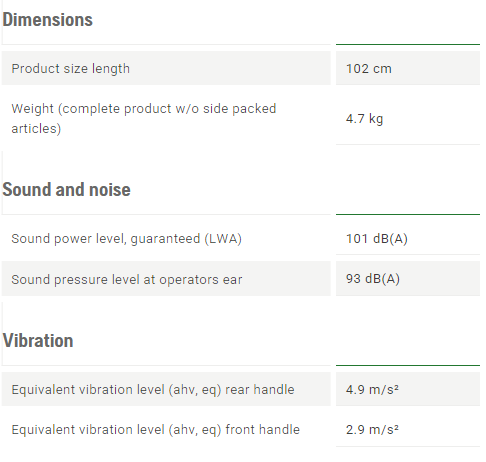The image size is (486, 462).
Task: Click green divider line above 102 cm
Action: point(408,44)
